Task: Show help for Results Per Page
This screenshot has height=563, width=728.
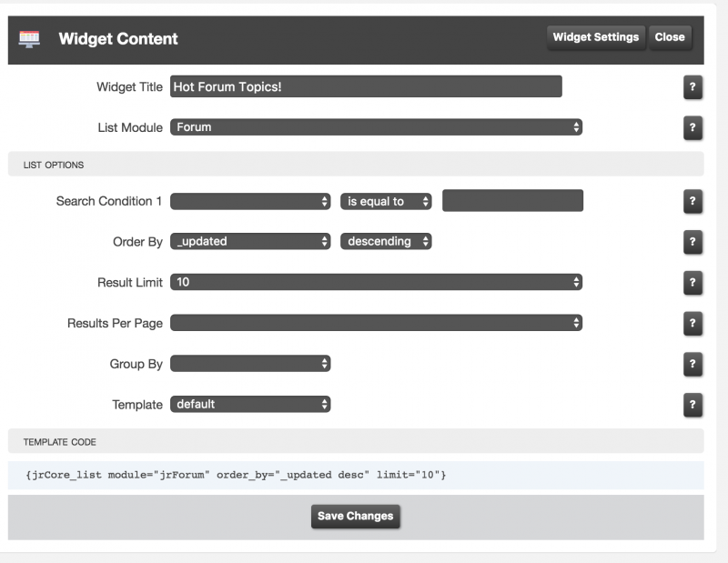Action: pos(693,323)
